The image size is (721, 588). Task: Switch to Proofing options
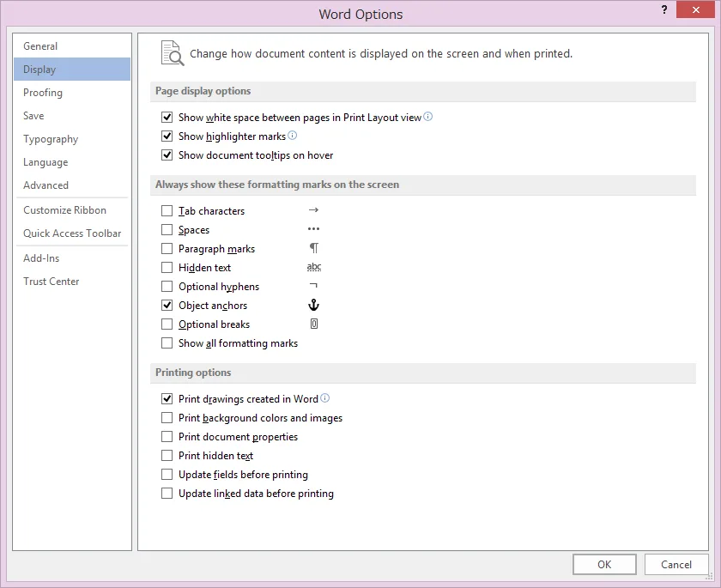coord(72,93)
